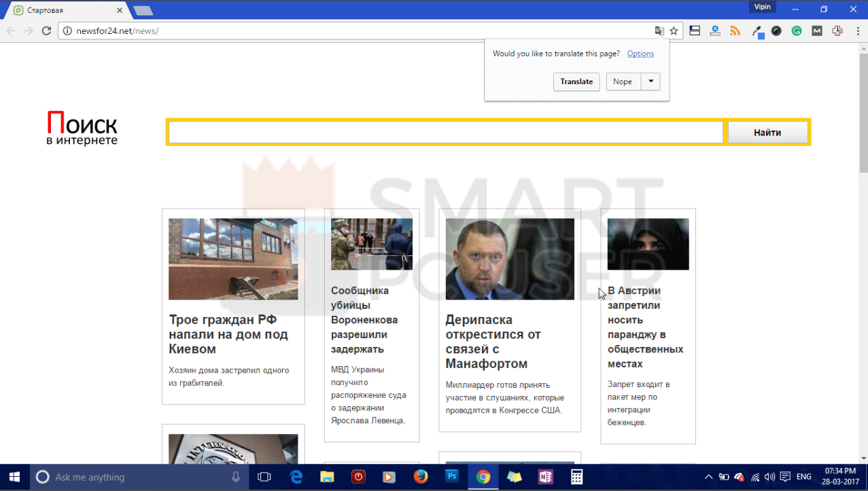The width and height of the screenshot is (868, 491).
Task: Expand hidden icons in the system tray
Action: (708, 476)
